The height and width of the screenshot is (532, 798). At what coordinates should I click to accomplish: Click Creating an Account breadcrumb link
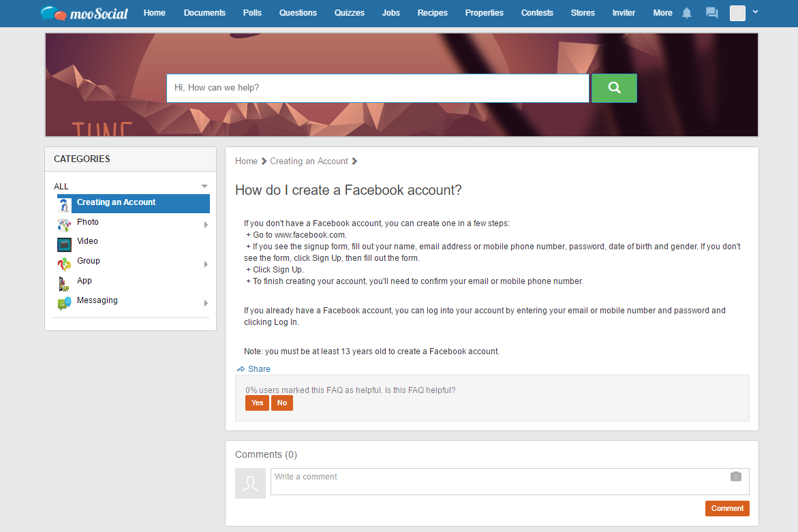click(x=309, y=161)
